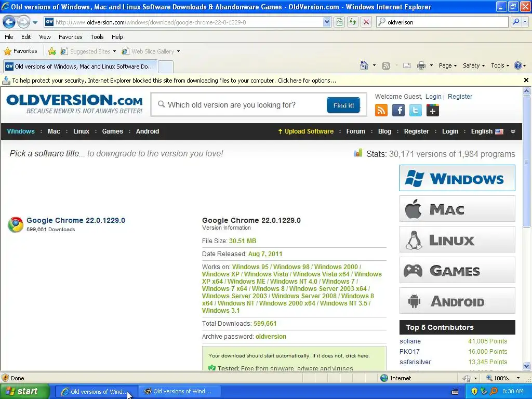Click the Login link next to Welcome Guest

pyautogui.click(x=433, y=96)
